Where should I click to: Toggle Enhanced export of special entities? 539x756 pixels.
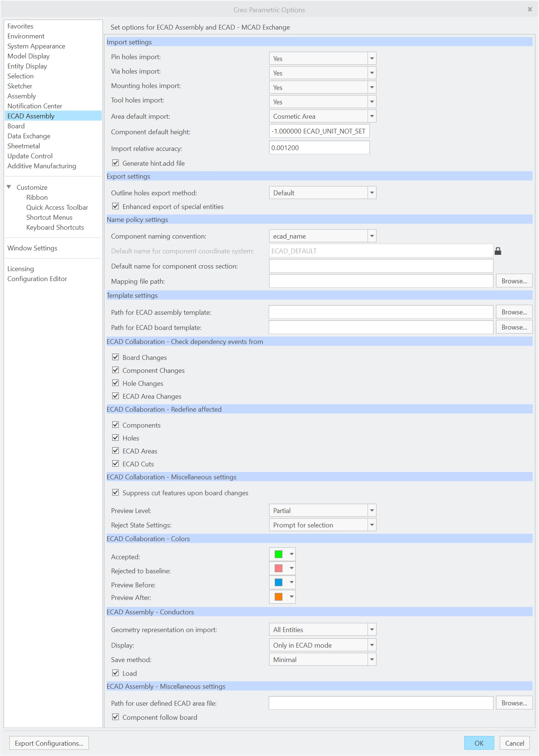tap(115, 206)
